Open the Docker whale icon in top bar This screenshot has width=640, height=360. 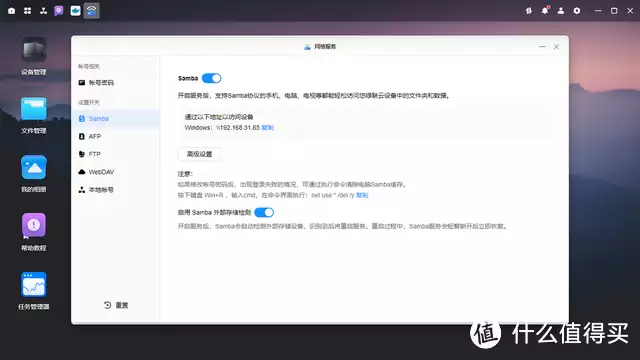pyautogui.click(x=76, y=11)
